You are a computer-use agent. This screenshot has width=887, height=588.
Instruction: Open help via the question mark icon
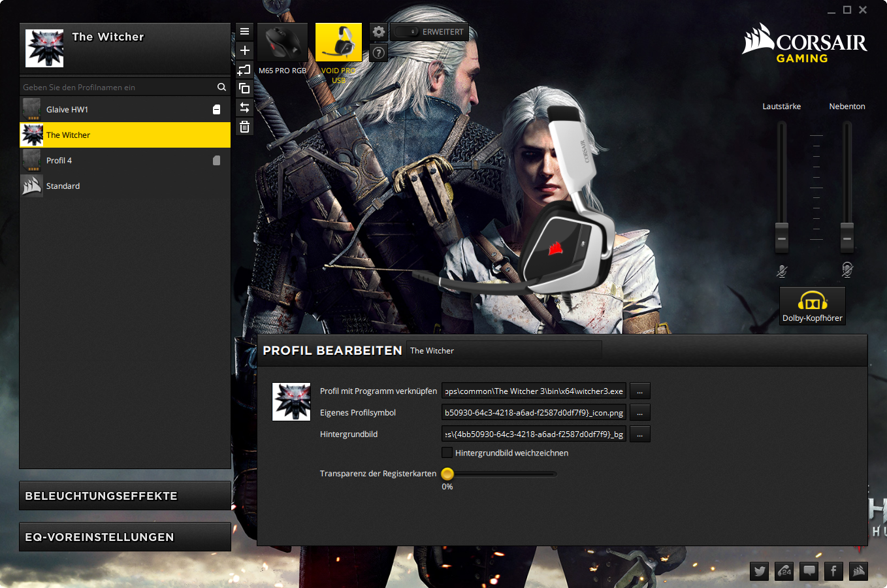click(379, 53)
